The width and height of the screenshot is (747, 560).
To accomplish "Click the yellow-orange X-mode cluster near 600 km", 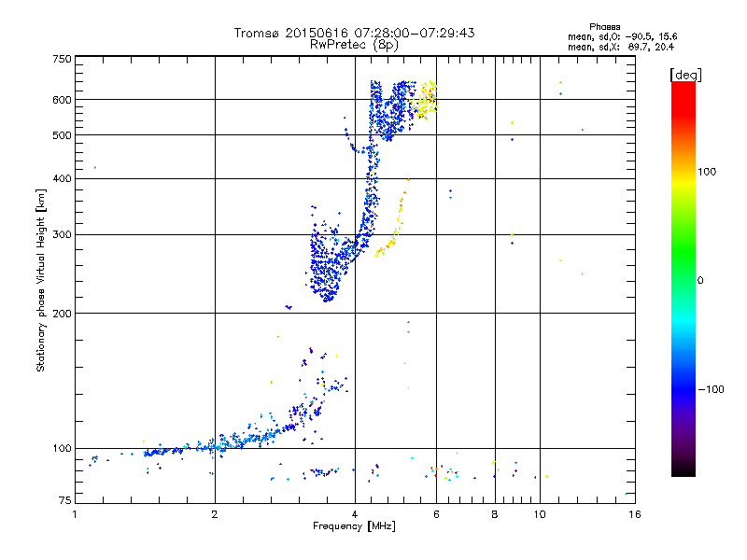I will (424, 100).
